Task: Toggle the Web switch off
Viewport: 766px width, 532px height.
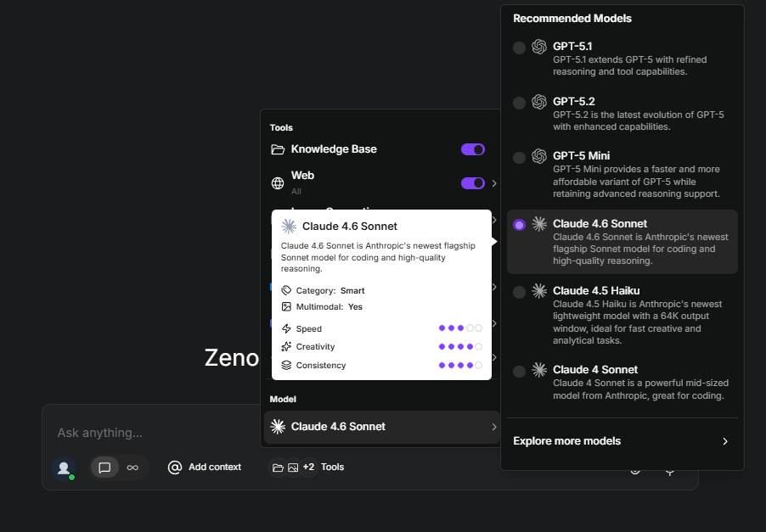Action: point(473,183)
